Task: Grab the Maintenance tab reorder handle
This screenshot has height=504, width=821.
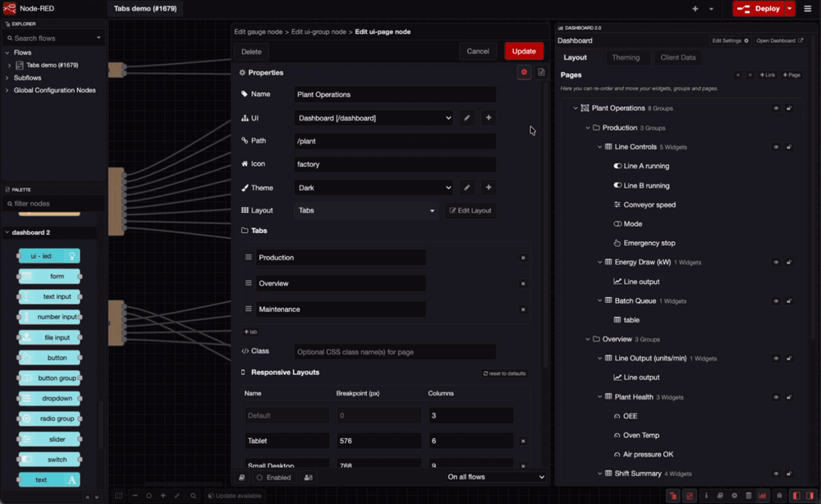Action: 248,309
